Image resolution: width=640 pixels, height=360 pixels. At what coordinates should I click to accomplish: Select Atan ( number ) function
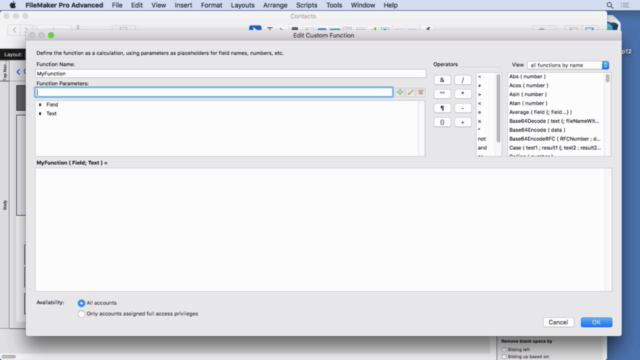(x=528, y=104)
